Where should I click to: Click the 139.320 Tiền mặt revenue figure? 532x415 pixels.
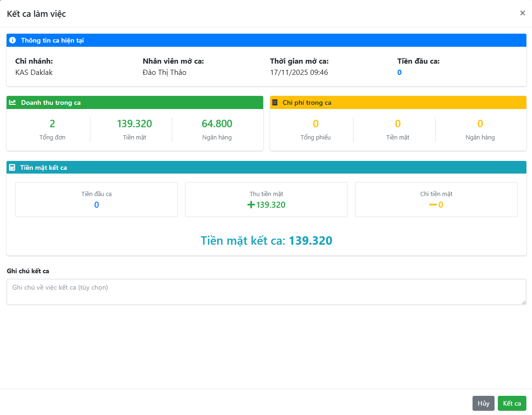[134, 124]
